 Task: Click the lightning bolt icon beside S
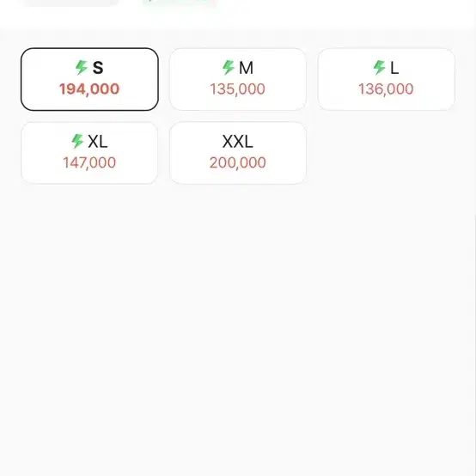pyautogui.click(x=82, y=67)
